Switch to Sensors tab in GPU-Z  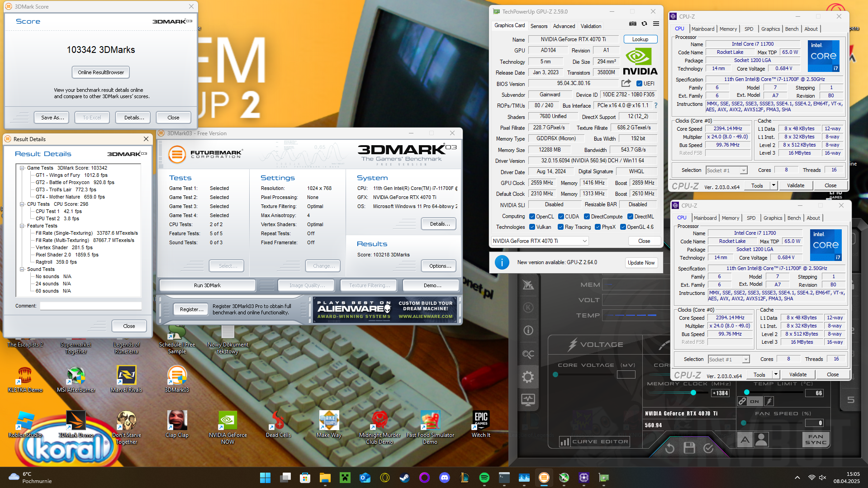pos(539,26)
